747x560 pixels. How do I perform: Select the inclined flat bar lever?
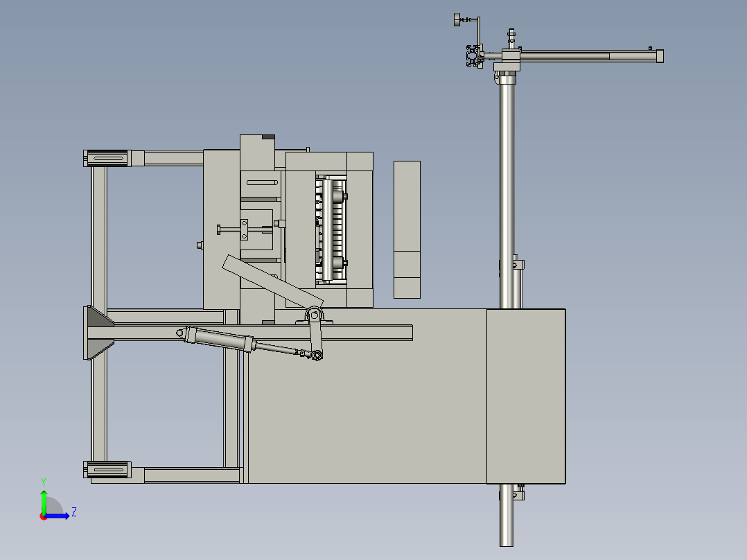click(273, 281)
